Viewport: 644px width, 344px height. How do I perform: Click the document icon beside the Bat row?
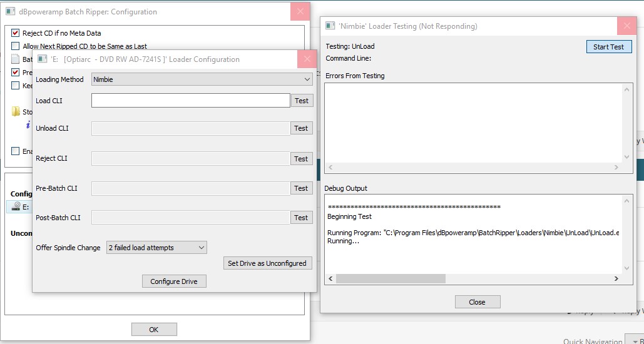point(15,59)
